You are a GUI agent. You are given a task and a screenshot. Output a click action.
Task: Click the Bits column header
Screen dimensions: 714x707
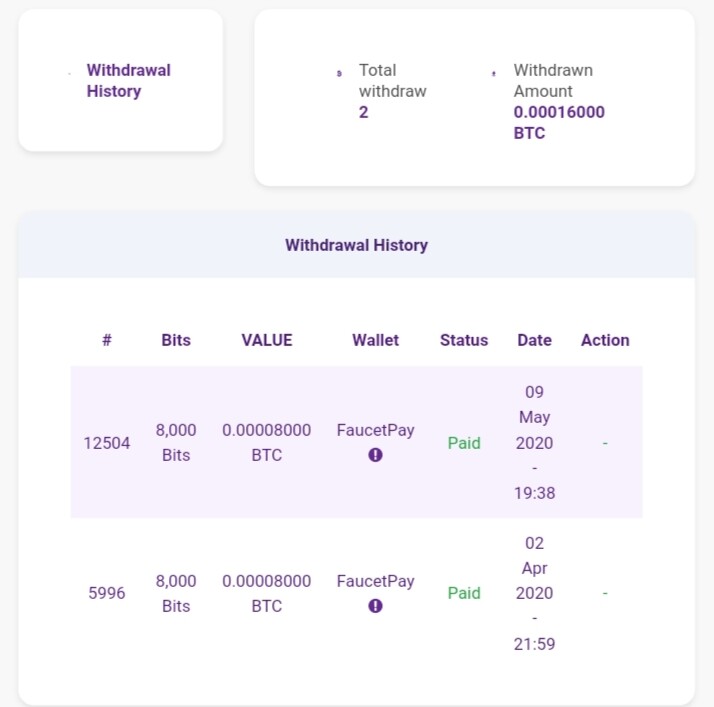[x=176, y=340]
